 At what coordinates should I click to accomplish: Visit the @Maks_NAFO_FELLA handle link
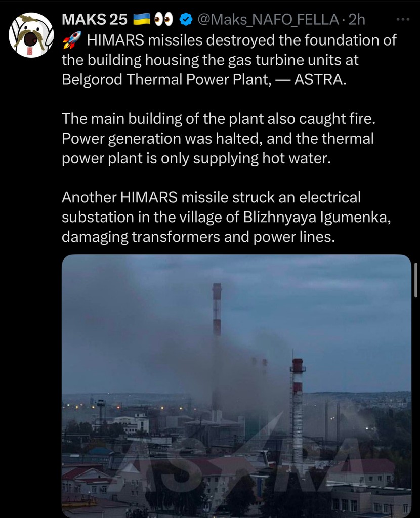point(268,20)
